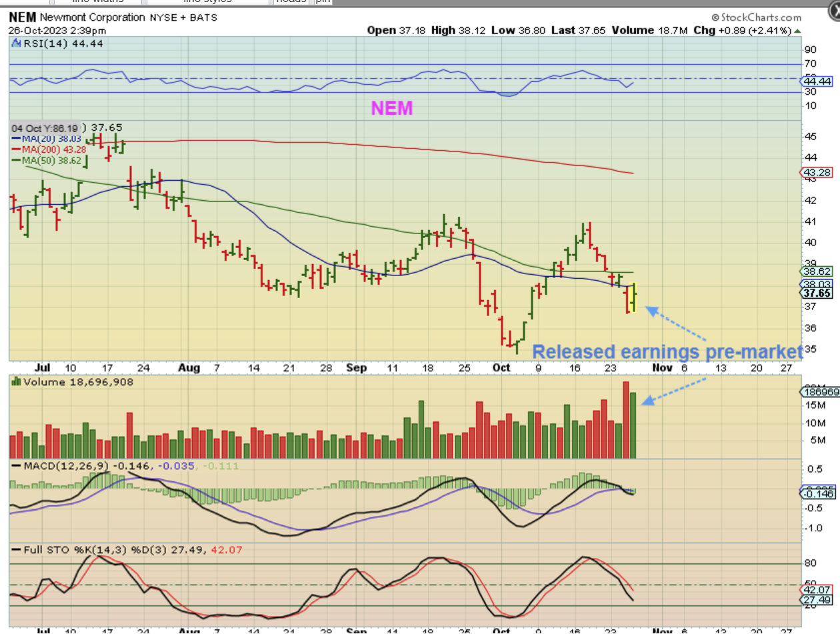Click the bold 37.65 last-price tag on the right axis
840x634 pixels.
point(816,293)
